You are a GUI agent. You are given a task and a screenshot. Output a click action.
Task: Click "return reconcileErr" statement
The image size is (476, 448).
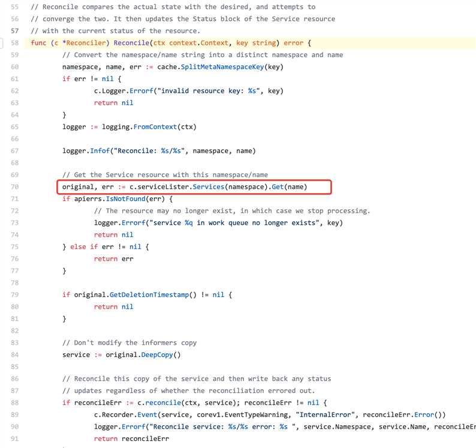pyautogui.click(x=131, y=439)
